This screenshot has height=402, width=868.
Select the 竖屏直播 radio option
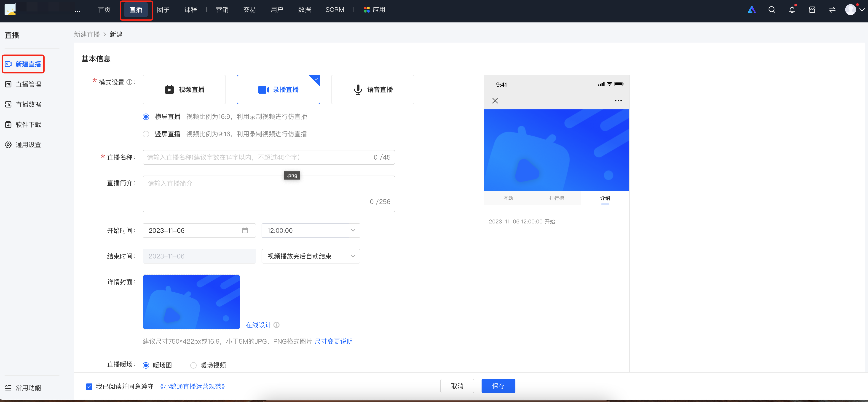click(146, 134)
